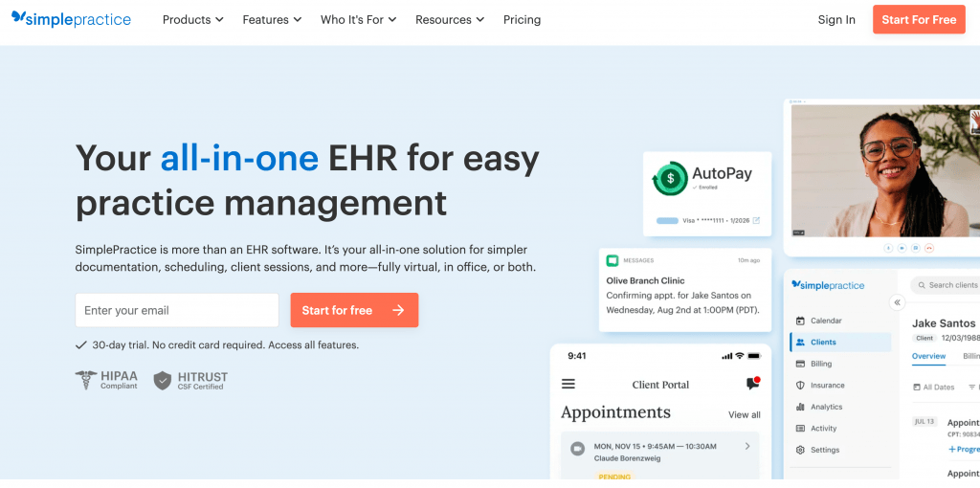Click View all appointments
The width and height of the screenshot is (980, 488).
(745, 415)
